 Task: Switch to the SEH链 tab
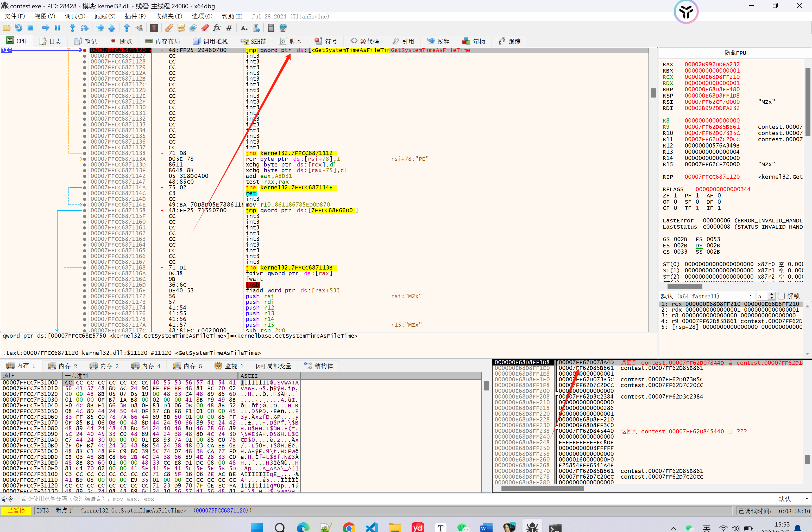(x=254, y=41)
